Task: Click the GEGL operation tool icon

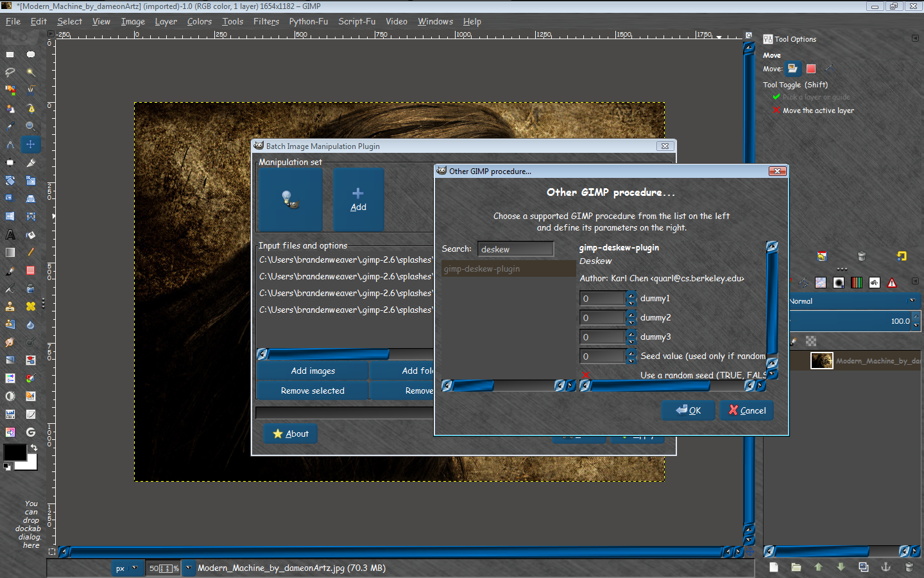Action: tap(31, 432)
